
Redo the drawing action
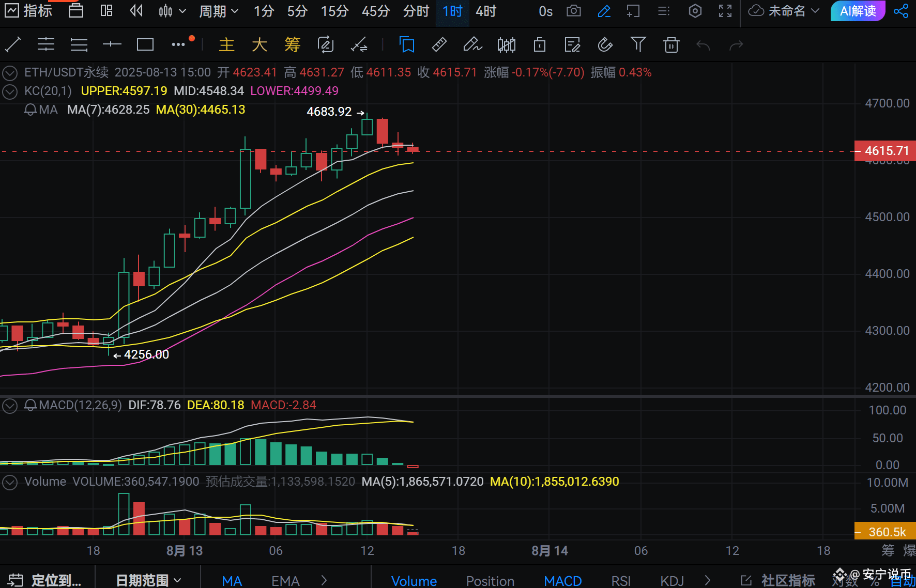pyautogui.click(x=736, y=45)
